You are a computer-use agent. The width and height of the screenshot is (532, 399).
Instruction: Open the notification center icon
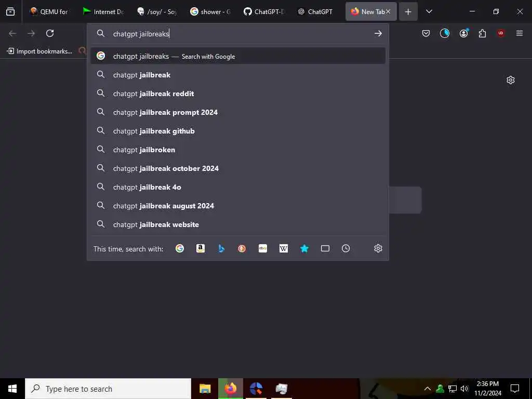[x=515, y=389]
